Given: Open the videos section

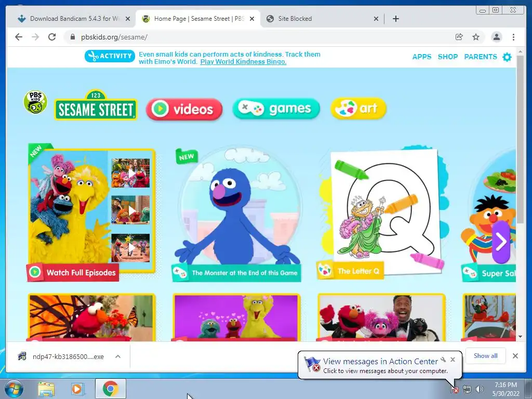Looking at the screenshot, I should [x=184, y=109].
